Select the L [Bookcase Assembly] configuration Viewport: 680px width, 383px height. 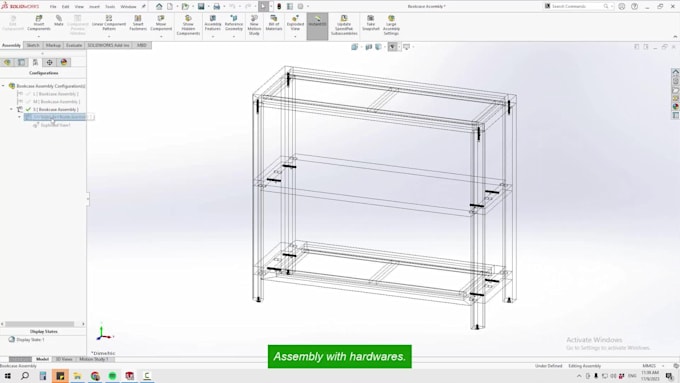point(56,94)
